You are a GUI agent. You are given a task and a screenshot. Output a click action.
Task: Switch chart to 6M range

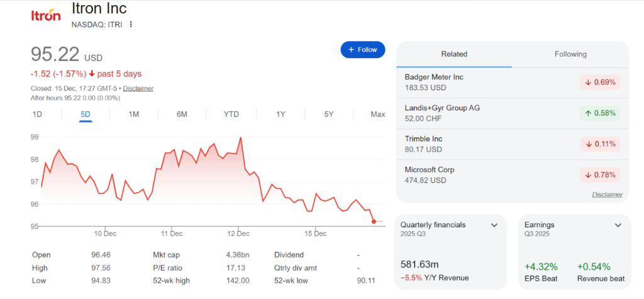coord(182,114)
